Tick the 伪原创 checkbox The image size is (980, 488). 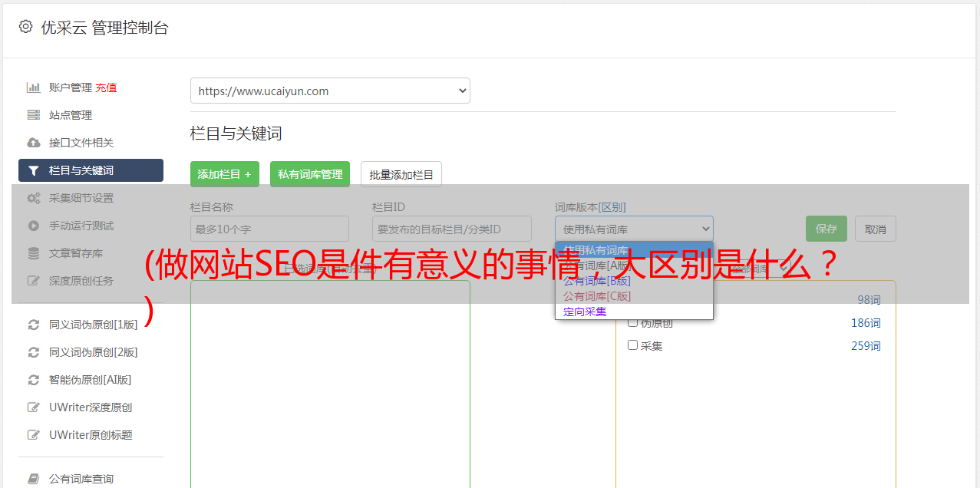pyautogui.click(x=633, y=322)
